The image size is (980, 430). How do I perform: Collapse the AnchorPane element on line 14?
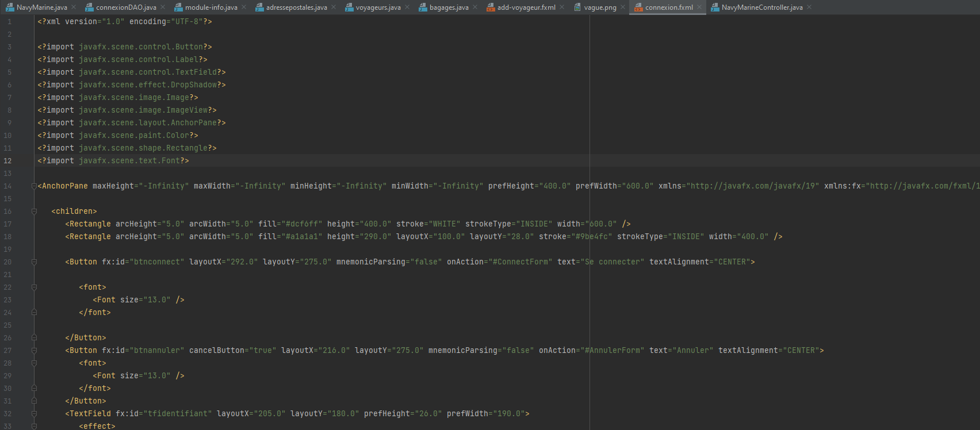tap(34, 186)
